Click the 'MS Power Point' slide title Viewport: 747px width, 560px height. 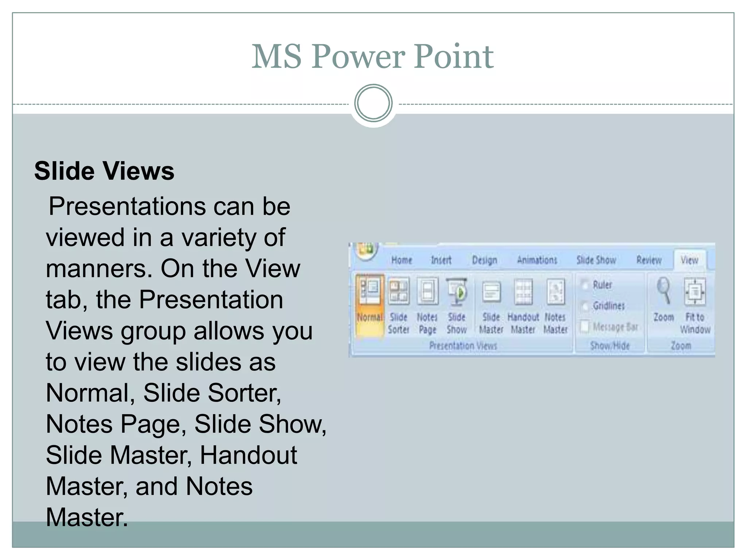(x=373, y=56)
